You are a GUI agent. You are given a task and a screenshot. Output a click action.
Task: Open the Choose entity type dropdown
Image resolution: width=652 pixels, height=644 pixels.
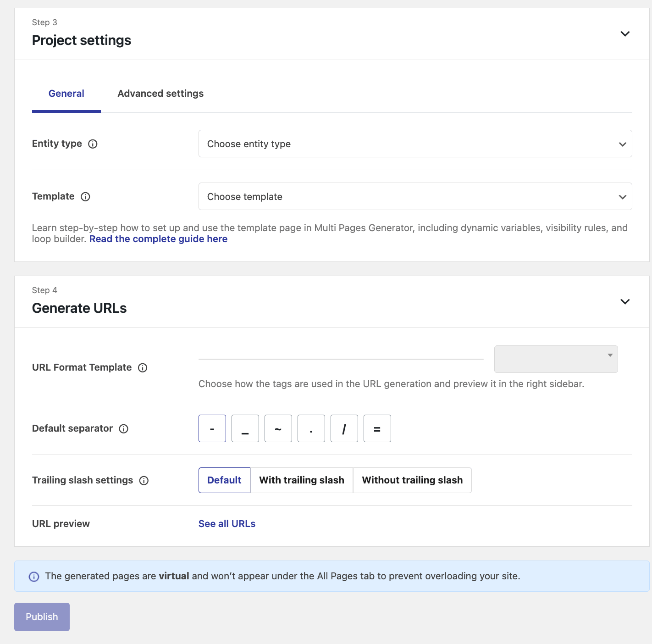(x=415, y=144)
